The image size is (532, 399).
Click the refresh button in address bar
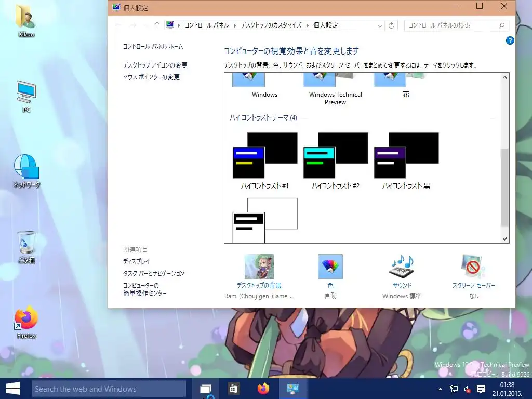coord(391,25)
